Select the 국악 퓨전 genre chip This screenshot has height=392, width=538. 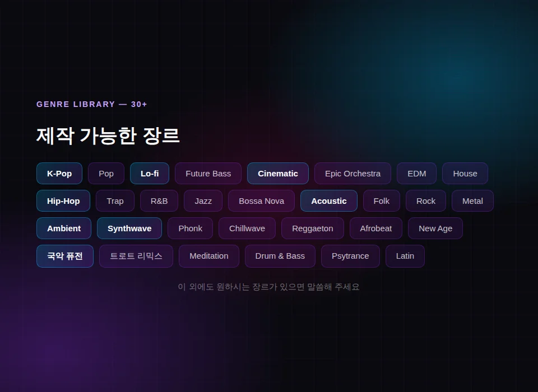(65, 256)
